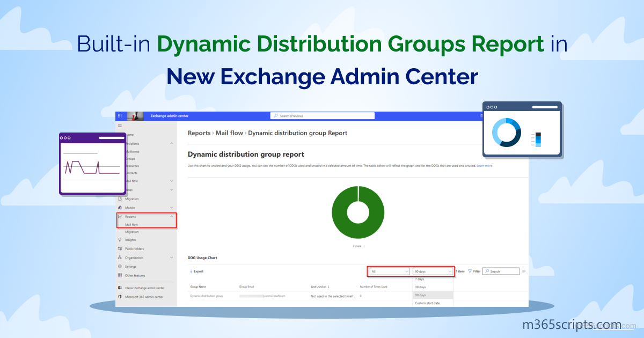Follow the Learn more link

484,166
